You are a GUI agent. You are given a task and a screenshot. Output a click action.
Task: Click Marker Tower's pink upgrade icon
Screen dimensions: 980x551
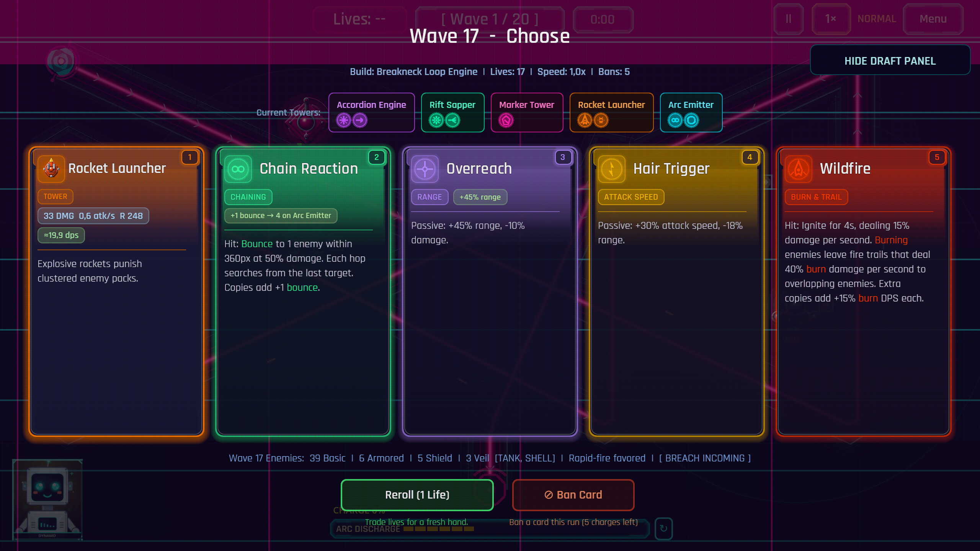tap(506, 121)
